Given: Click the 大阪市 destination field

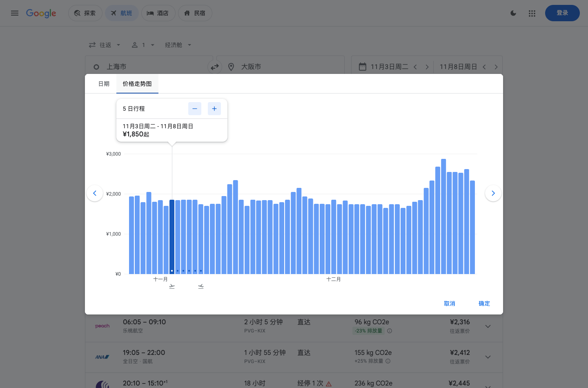Looking at the screenshot, I should coord(281,67).
